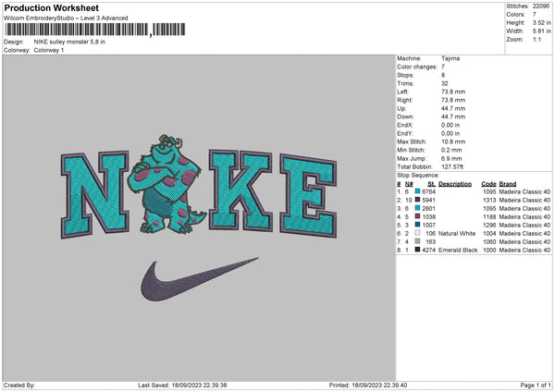Screen dimensions: 555x392
Task: Click code 1313 in the 5941 row
Action: pos(489,201)
